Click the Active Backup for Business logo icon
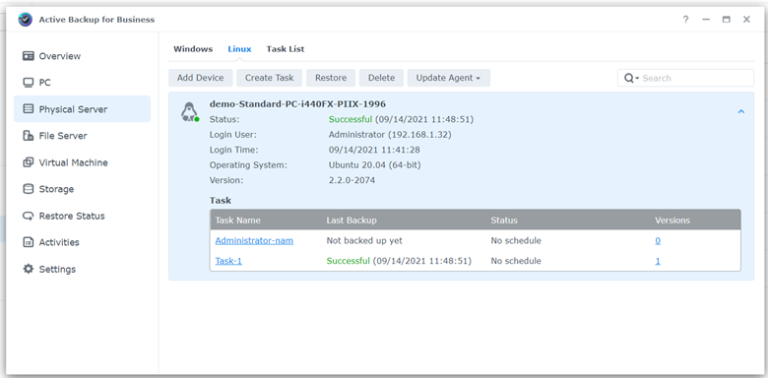Viewport: 768px width, 378px height. point(25,20)
